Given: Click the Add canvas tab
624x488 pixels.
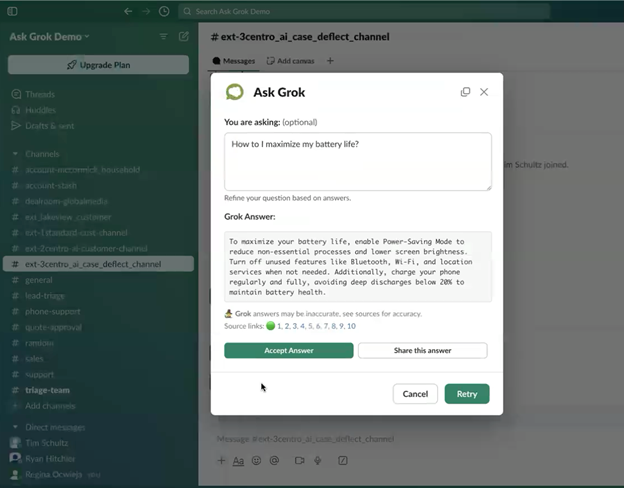Looking at the screenshot, I should point(291,61).
